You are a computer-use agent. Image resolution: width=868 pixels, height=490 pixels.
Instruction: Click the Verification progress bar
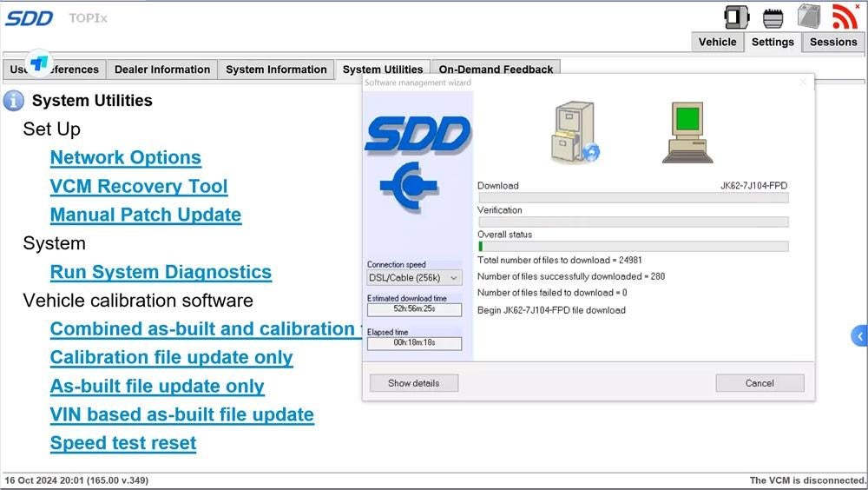(634, 222)
